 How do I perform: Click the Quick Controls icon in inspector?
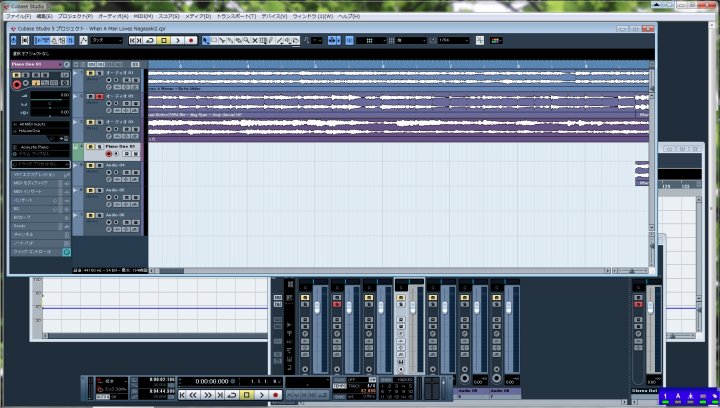[67, 252]
